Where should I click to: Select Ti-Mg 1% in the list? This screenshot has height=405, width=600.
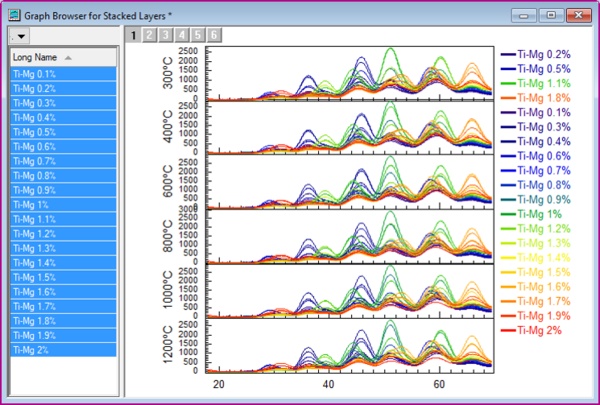[x=64, y=205]
